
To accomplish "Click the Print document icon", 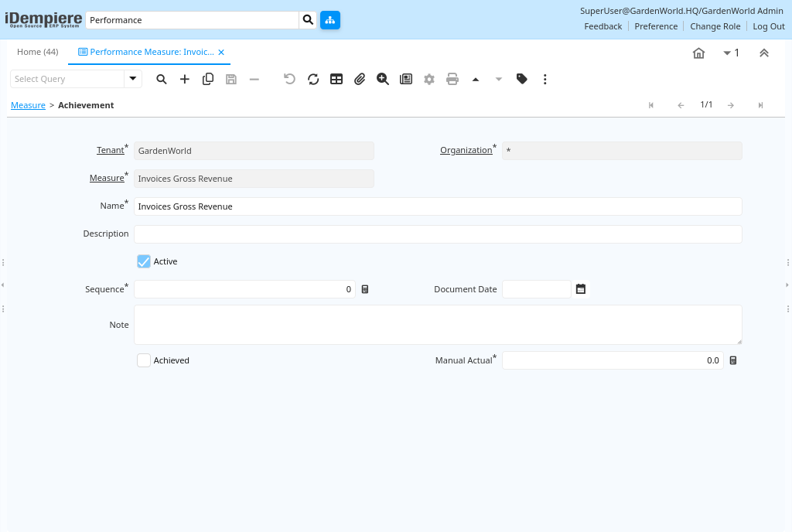I will pos(452,79).
